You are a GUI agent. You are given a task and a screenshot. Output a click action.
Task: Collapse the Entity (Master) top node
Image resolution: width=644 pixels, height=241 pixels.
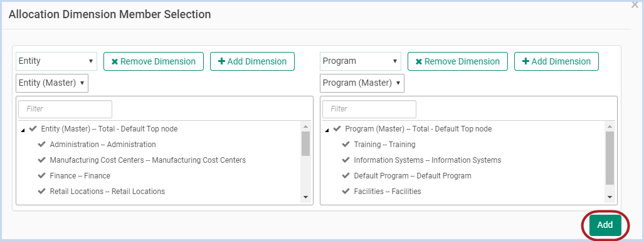[23, 130]
